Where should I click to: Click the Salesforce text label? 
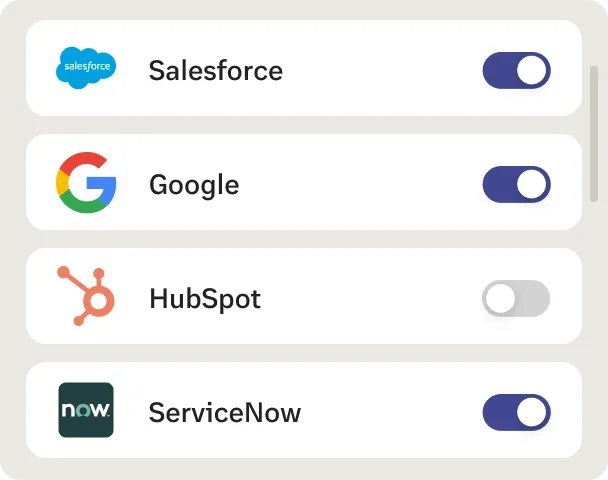click(x=215, y=71)
